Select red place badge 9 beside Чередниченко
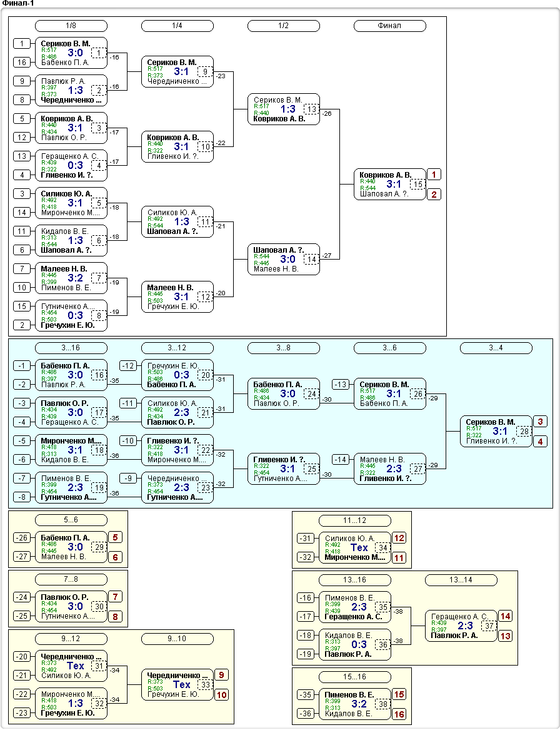560x730 pixels. click(x=222, y=675)
